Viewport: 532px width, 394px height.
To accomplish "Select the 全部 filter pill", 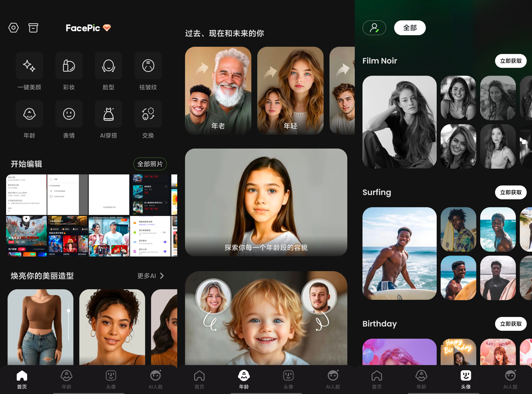I will (410, 28).
